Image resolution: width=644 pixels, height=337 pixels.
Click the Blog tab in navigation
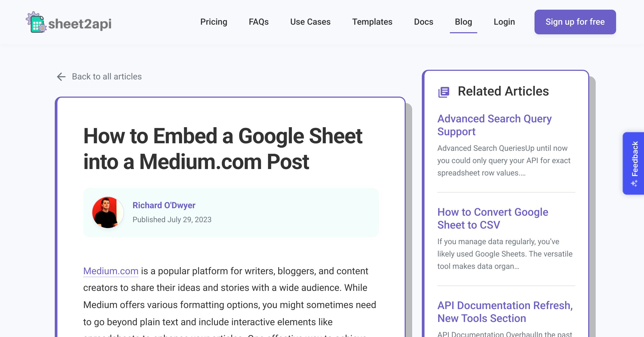pos(463,21)
